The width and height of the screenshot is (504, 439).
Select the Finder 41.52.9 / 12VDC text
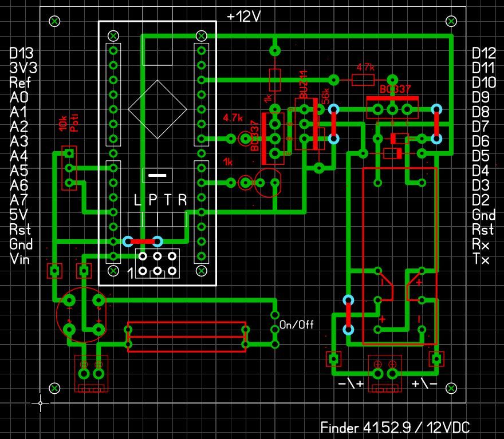click(396, 428)
